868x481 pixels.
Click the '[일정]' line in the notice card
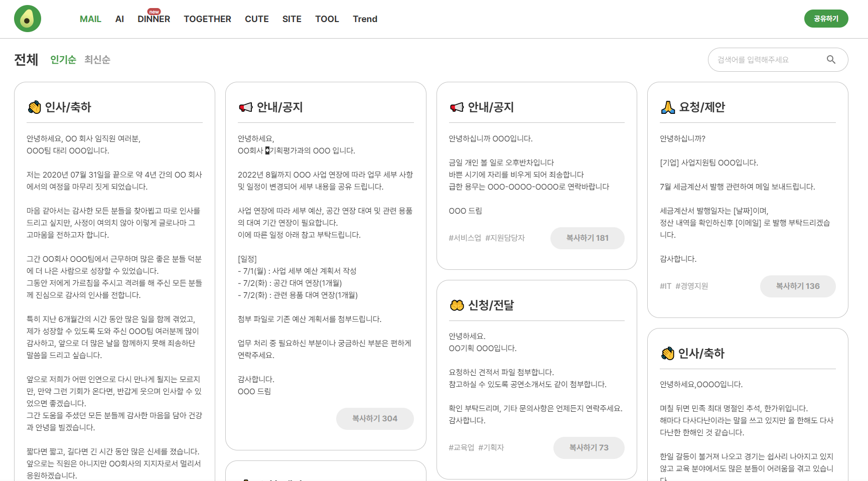[x=247, y=259]
